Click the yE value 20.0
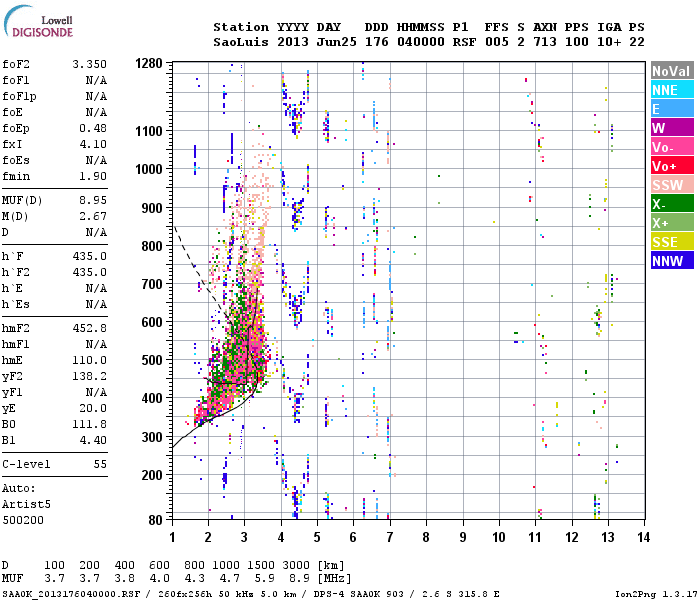The image size is (700, 600). [x=93, y=408]
